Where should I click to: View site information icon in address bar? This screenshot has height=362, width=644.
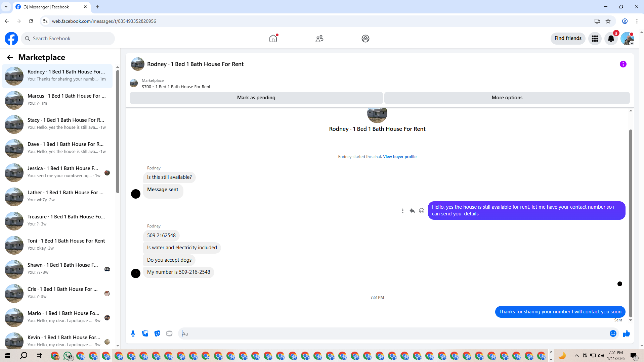coord(45,21)
